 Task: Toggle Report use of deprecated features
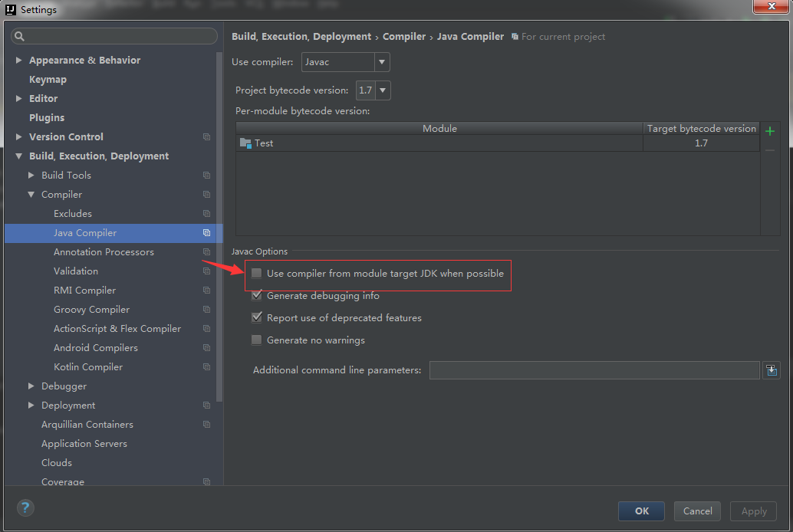click(x=257, y=317)
